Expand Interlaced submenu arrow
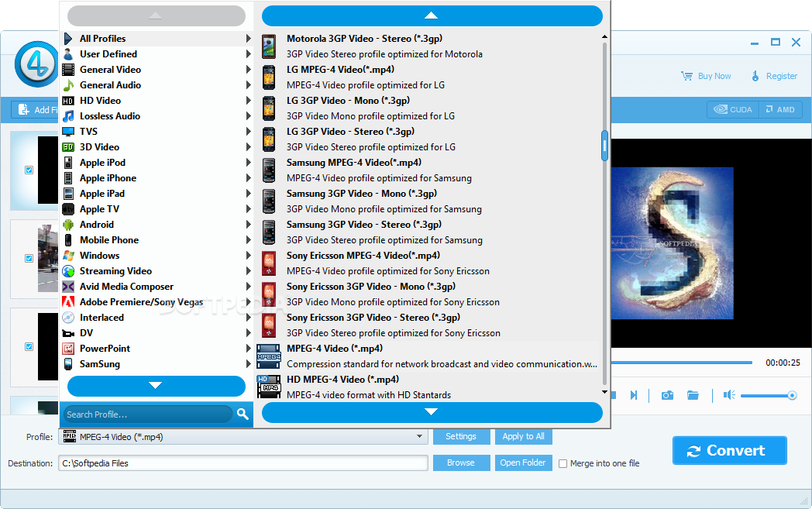 (249, 318)
